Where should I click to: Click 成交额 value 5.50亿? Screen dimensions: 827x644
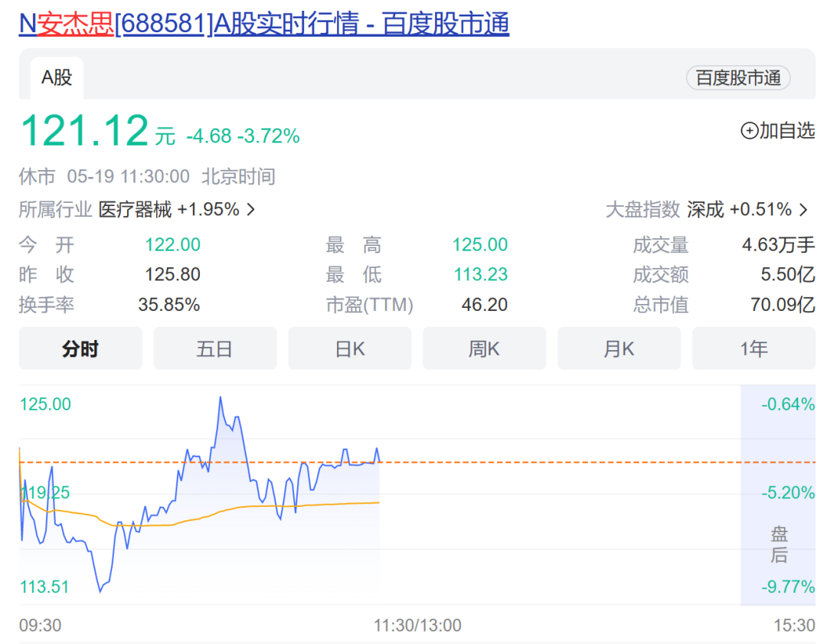(787, 274)
